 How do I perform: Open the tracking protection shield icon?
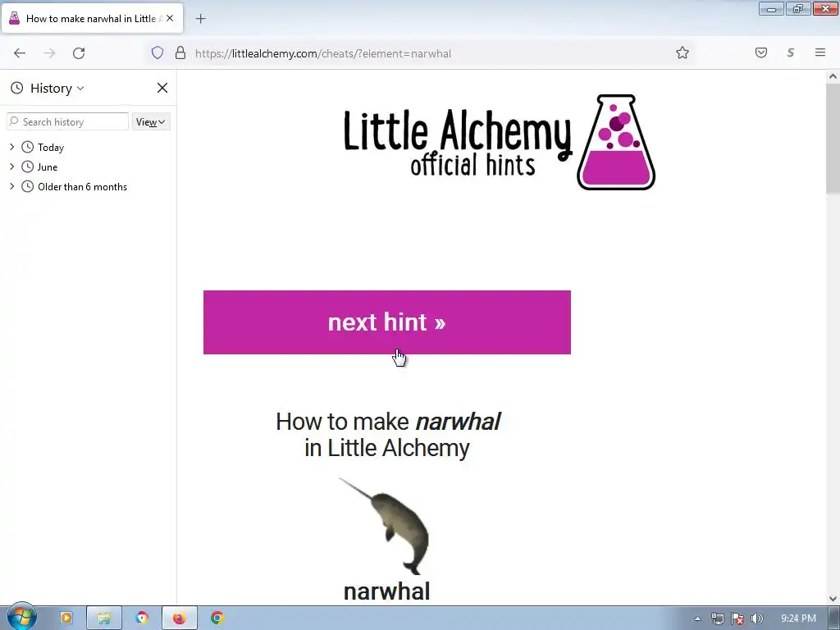(157, 52)
